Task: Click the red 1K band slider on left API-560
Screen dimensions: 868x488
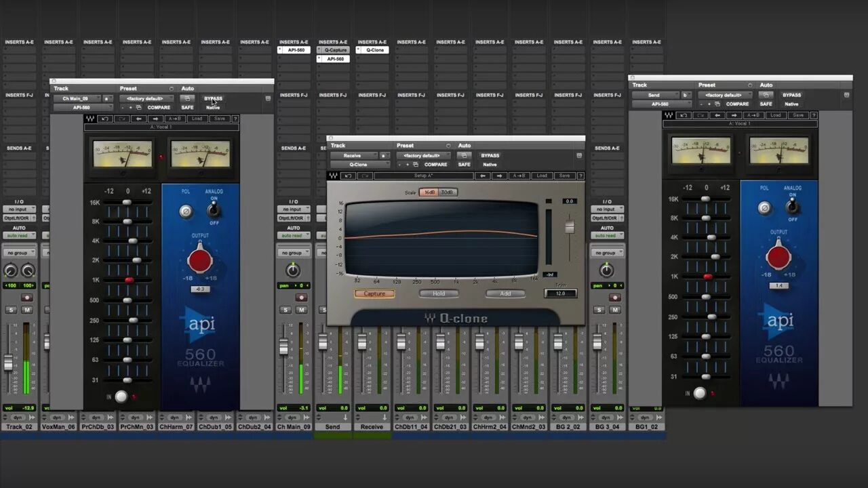Action: coord(129,280)
